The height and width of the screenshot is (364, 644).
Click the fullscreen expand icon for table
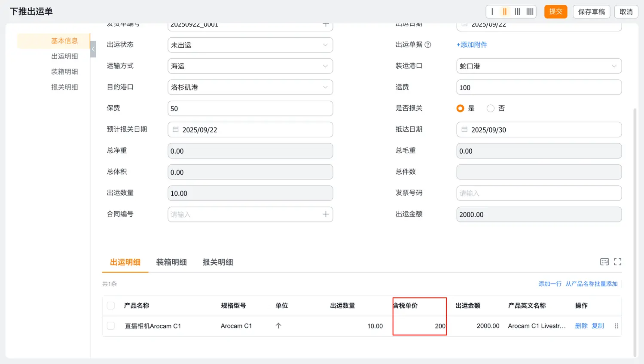(x=617, y=262)
